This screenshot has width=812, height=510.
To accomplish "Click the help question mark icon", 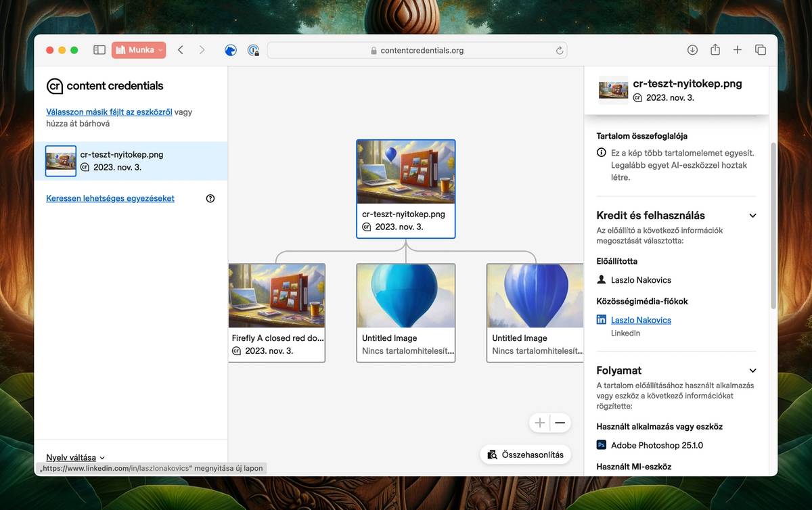I will (210, 198).
